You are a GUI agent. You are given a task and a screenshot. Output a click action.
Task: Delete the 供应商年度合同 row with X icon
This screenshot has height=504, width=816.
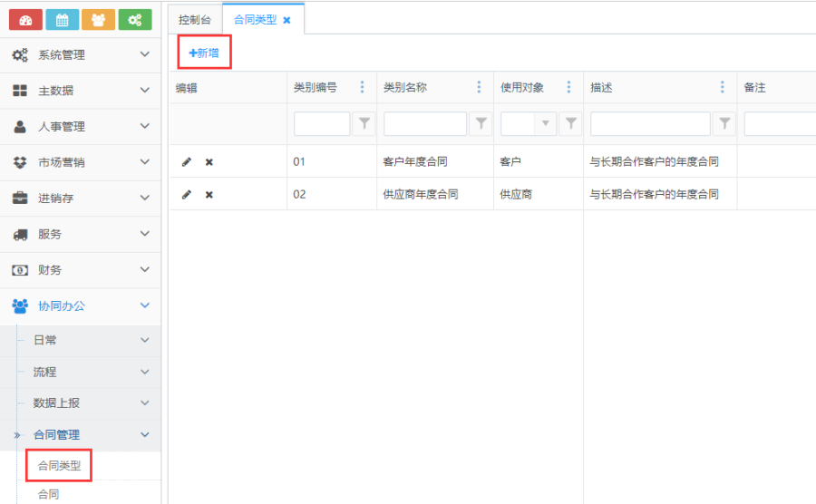tap(209, 194)
